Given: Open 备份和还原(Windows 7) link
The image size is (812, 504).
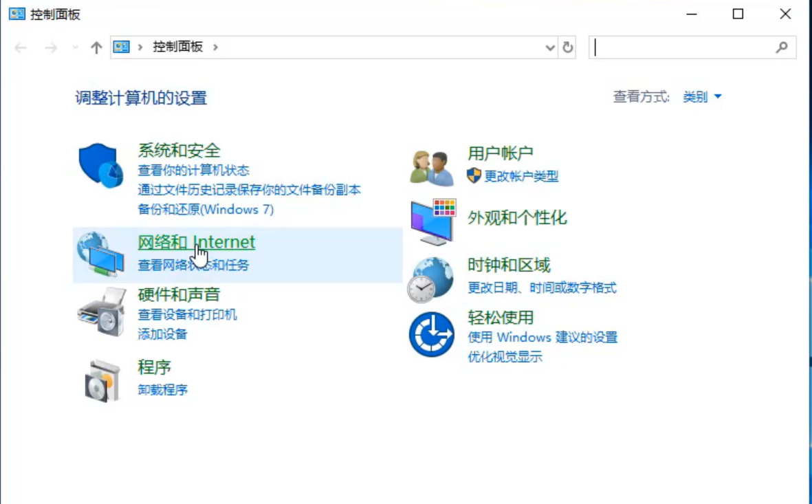Looking at the screenshot, I should 206,209.
